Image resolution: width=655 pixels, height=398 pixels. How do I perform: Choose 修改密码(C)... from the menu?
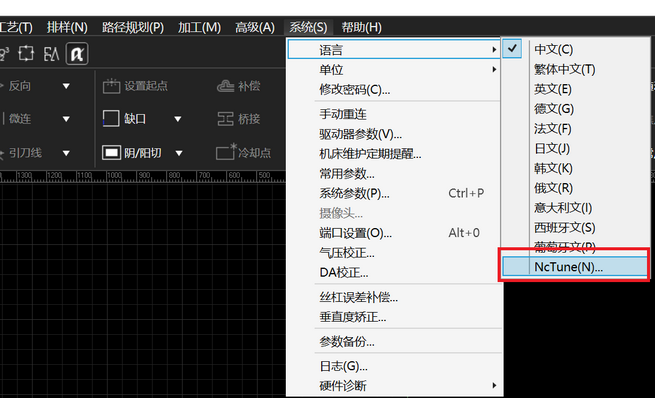click(x=394, y=89)
